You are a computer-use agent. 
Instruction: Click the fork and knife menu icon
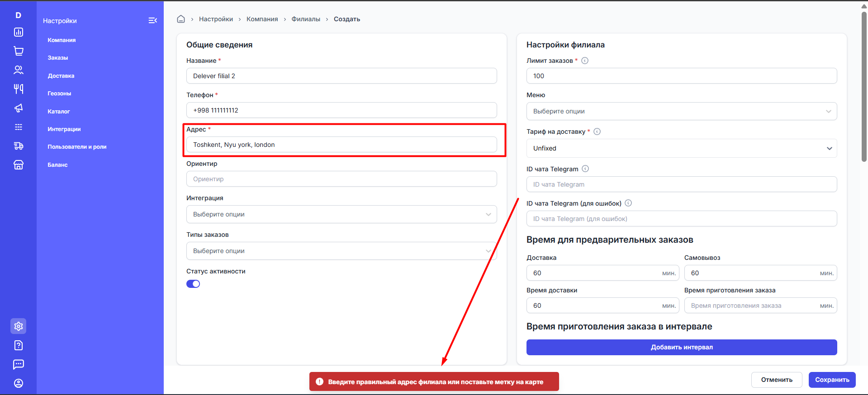tap(19, 89)
